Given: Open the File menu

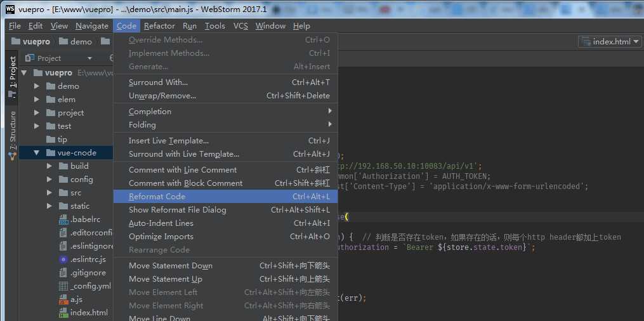Looking at the screenshot, I should click(x=15, y=26).
